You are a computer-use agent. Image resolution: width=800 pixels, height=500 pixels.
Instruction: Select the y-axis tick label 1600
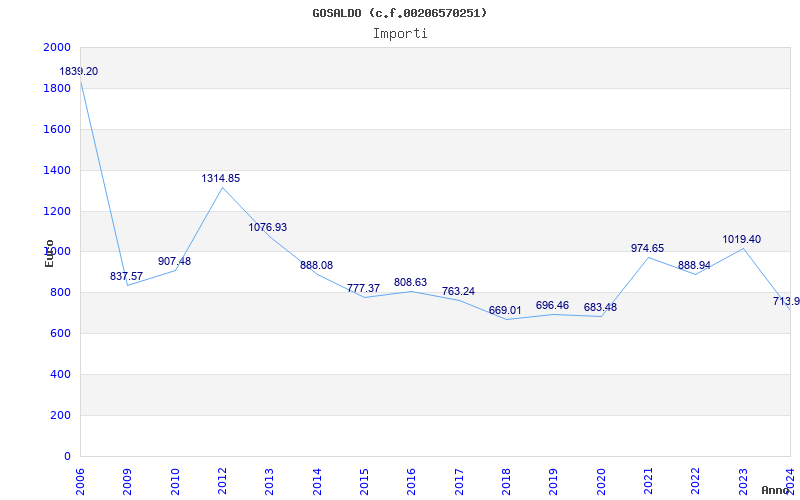pos(58,129)
